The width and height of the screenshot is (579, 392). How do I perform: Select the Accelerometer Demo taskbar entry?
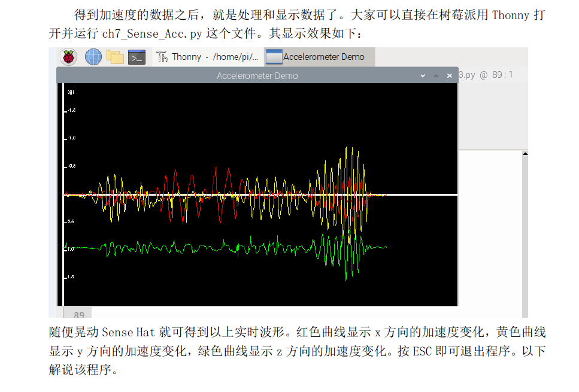319,57
